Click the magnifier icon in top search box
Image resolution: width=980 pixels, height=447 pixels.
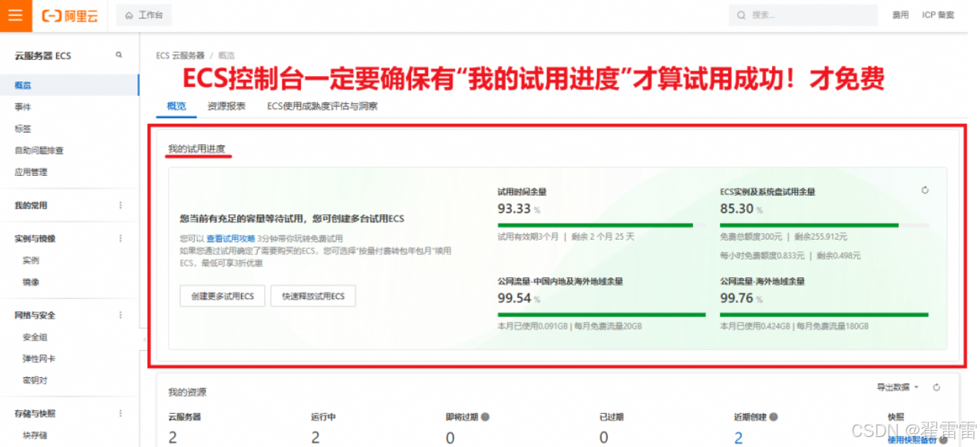click(x=741, y=15)
